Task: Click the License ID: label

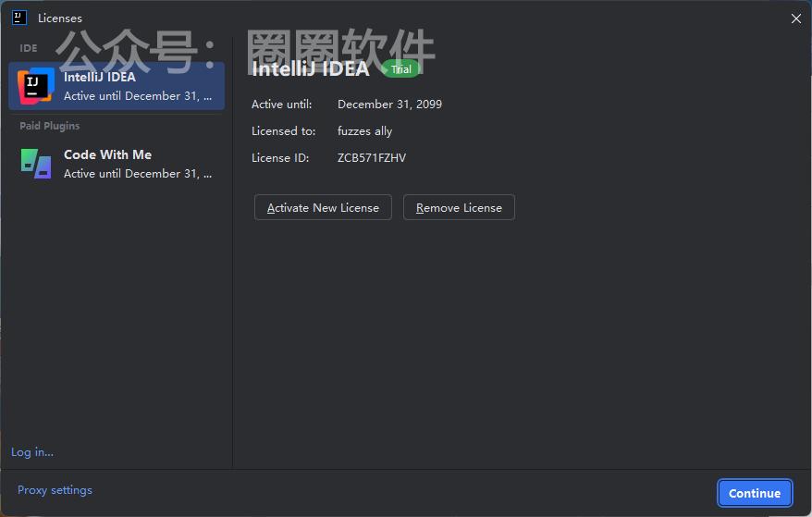Action: [x=280, y=158]
